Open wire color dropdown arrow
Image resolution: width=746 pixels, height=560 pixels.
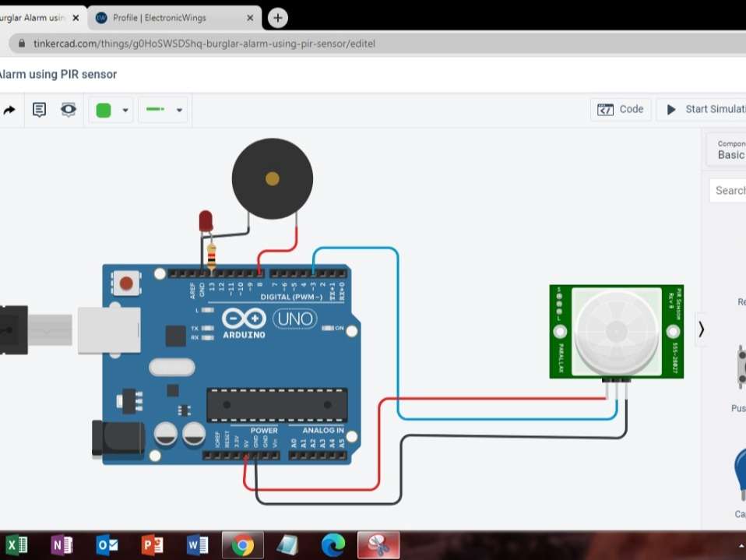point(125,111)
